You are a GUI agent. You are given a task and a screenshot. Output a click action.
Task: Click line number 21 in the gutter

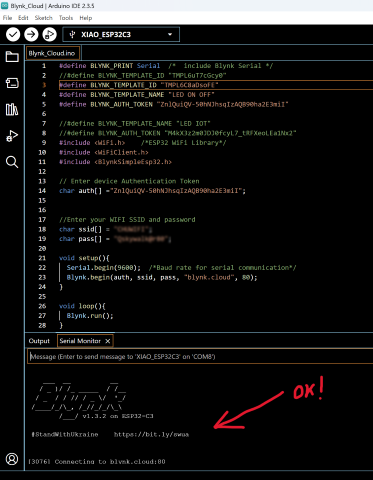click(x=42, y=258)
